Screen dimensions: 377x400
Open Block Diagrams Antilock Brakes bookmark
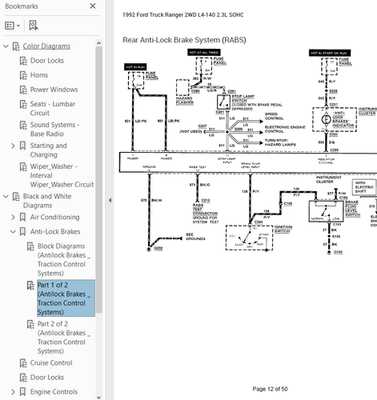pyautogui.click(x=64, y=260)
